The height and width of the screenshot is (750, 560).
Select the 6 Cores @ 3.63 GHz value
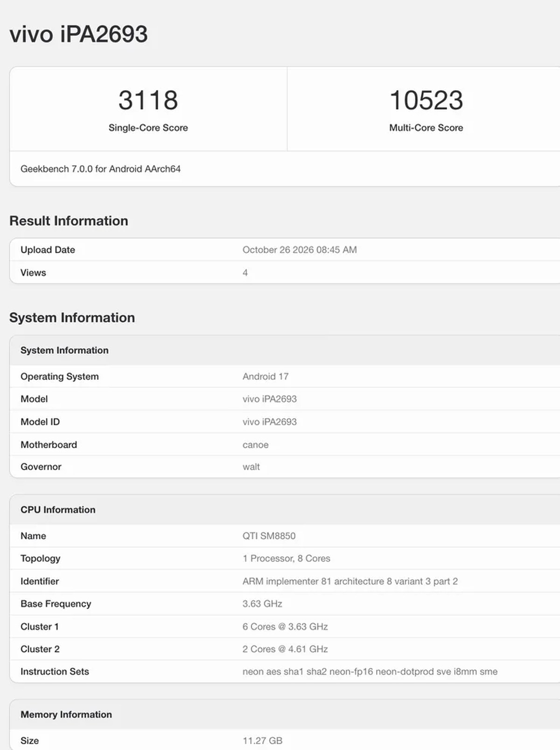point(285,627)
